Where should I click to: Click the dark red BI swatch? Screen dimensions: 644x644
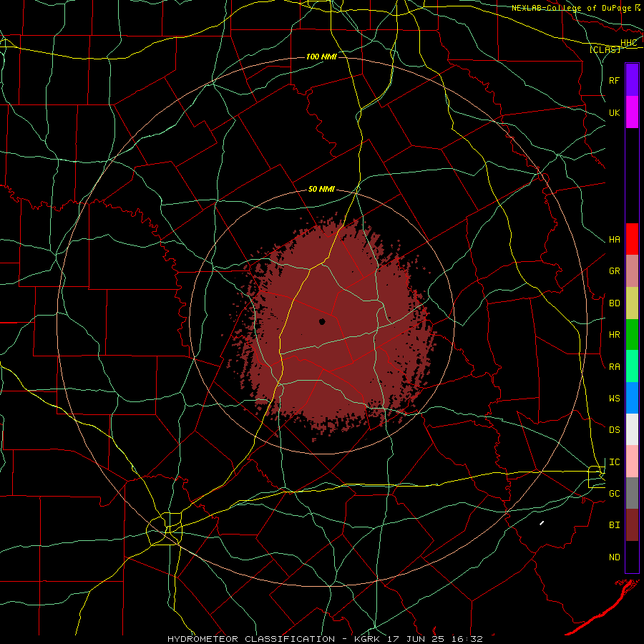632,525
